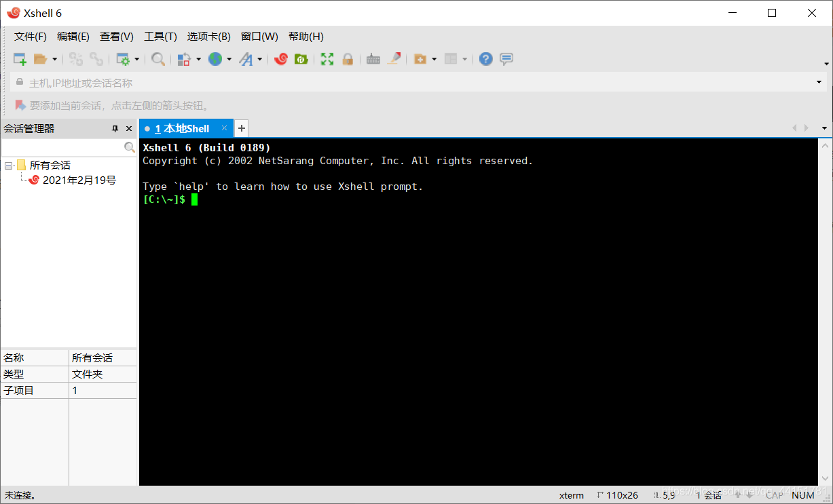This screenshot has height=504, width=833.
Task: Select the 2021年2月19号 session entry
Action: (x=79, y=180)
